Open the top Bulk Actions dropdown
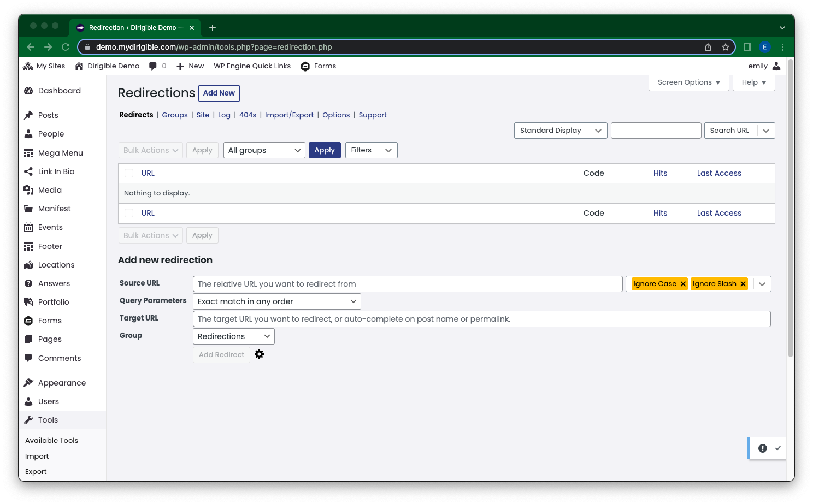This screenshot has width=813, height=504. coord(151,150)
